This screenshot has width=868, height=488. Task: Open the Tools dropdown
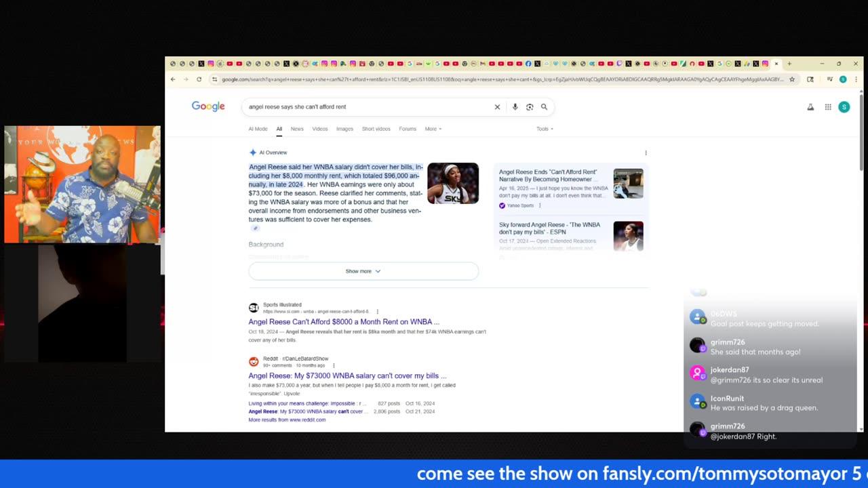tap(545, 129)
